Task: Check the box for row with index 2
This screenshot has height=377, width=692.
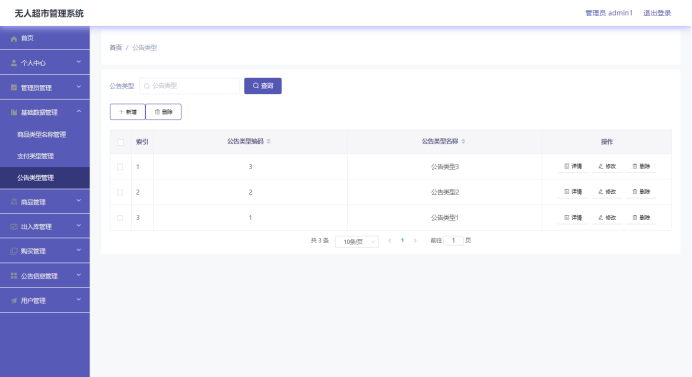Action: [x=120, y=192]
